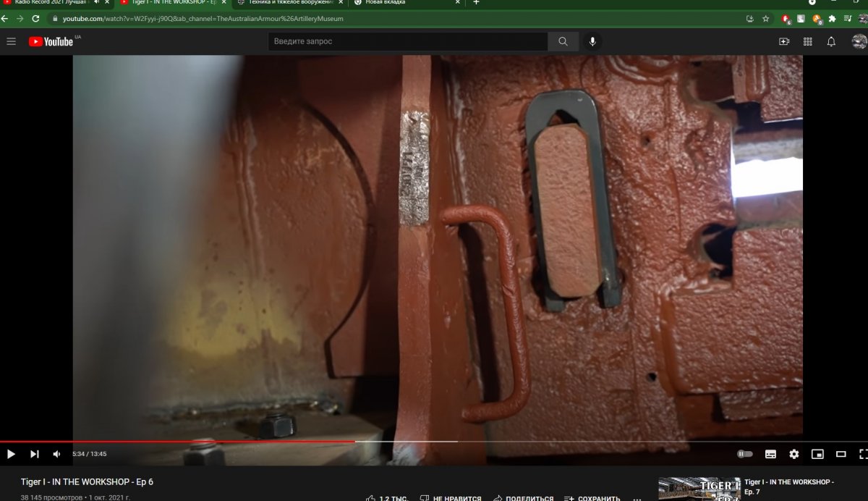Open the player settings gear
The width and height of the screenshot is (868, 501).
(x=794, y=454)
